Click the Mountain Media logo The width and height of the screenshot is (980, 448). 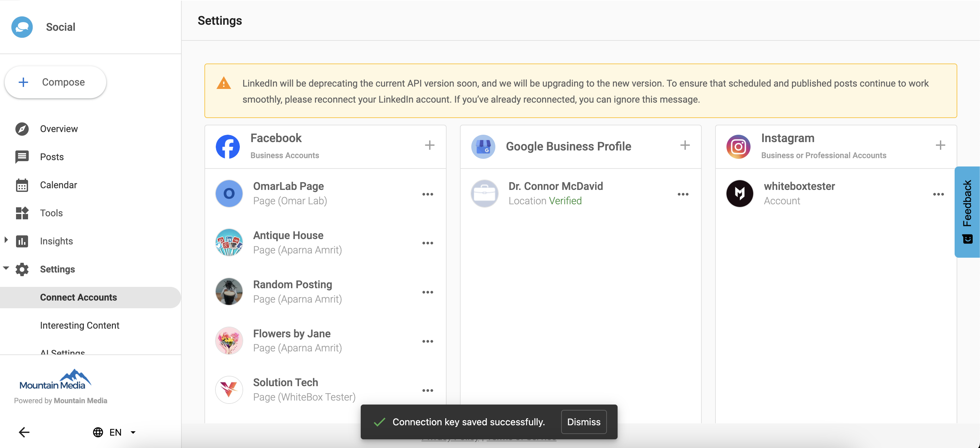[x=55, y=379]
